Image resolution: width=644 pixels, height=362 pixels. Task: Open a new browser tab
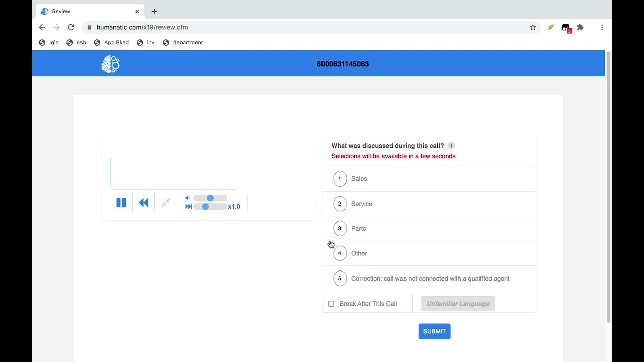[x=154, y=11]
